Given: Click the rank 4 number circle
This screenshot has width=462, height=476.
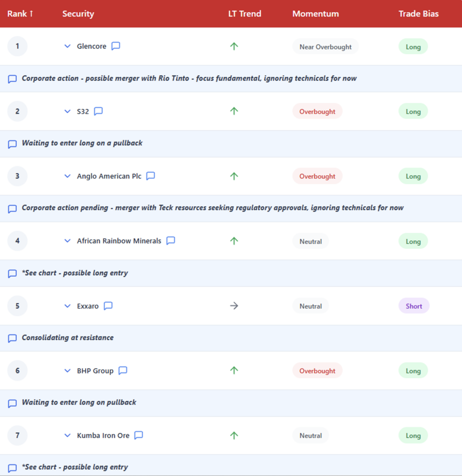Looking at the screenshot, I should (x=18, y=241).
